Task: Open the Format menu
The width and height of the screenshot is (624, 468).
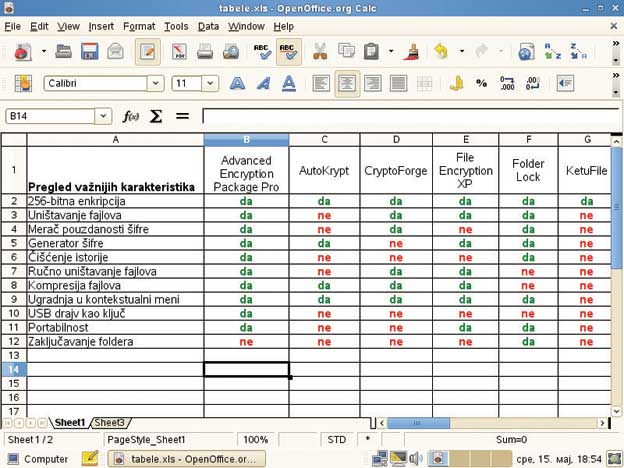Action: point(139,26)
